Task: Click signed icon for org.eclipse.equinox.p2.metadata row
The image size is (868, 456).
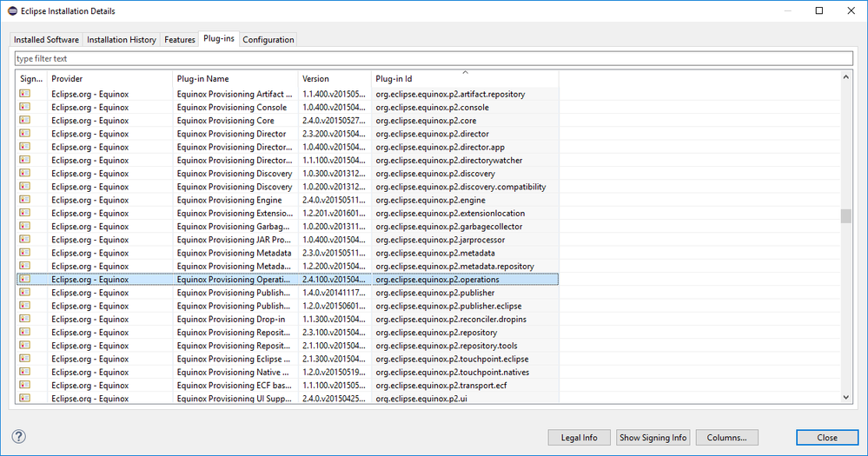Action: point(24,253)
